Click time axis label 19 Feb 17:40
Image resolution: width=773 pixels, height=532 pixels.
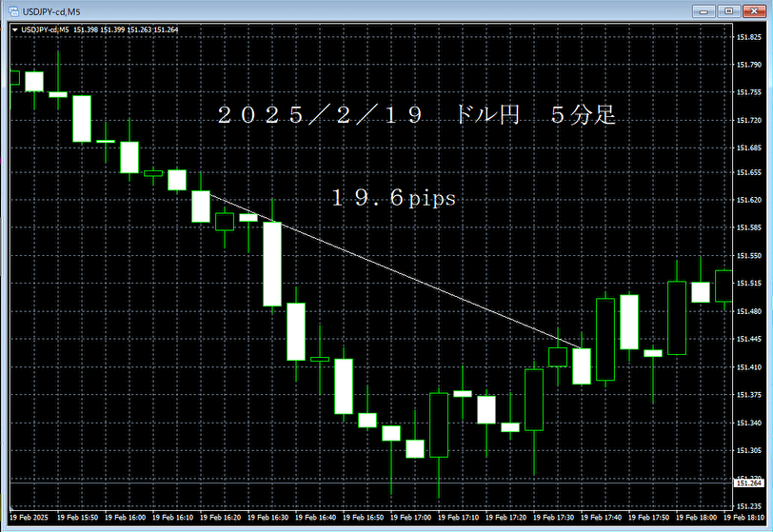click(601, 517)
